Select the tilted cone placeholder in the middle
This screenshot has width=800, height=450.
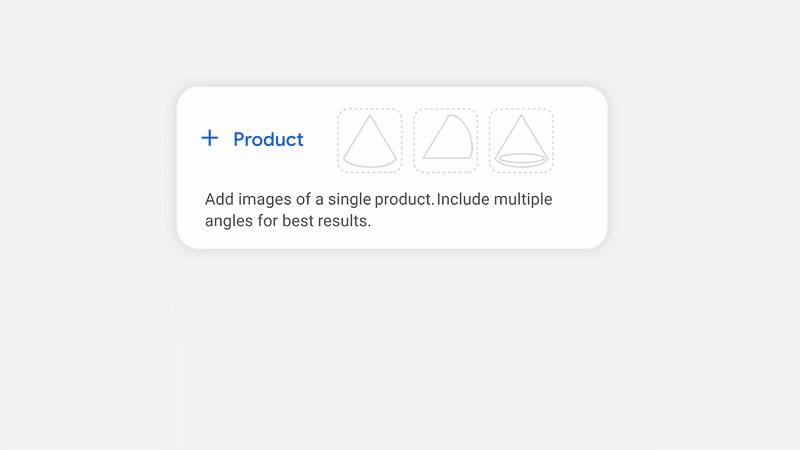pos(445,140)
